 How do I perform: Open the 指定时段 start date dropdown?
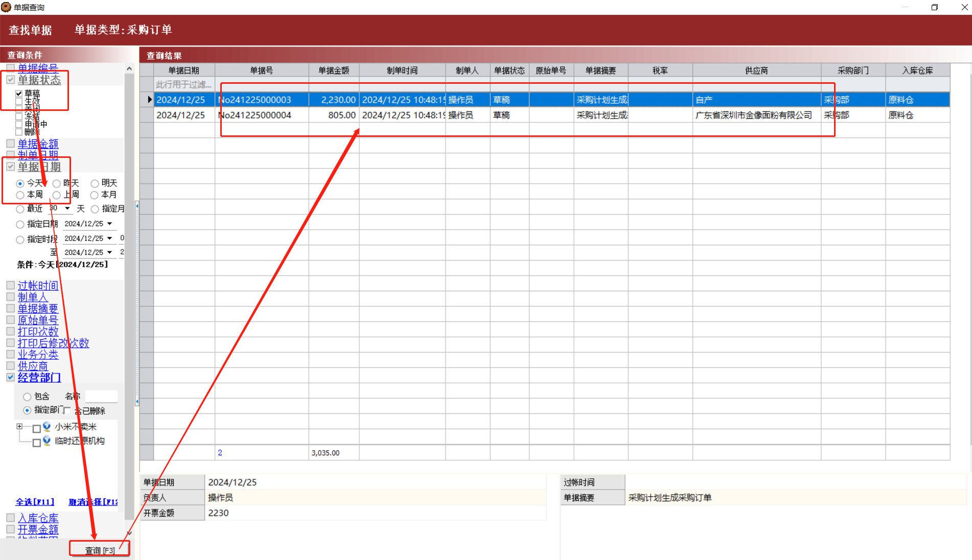[109, 239]
